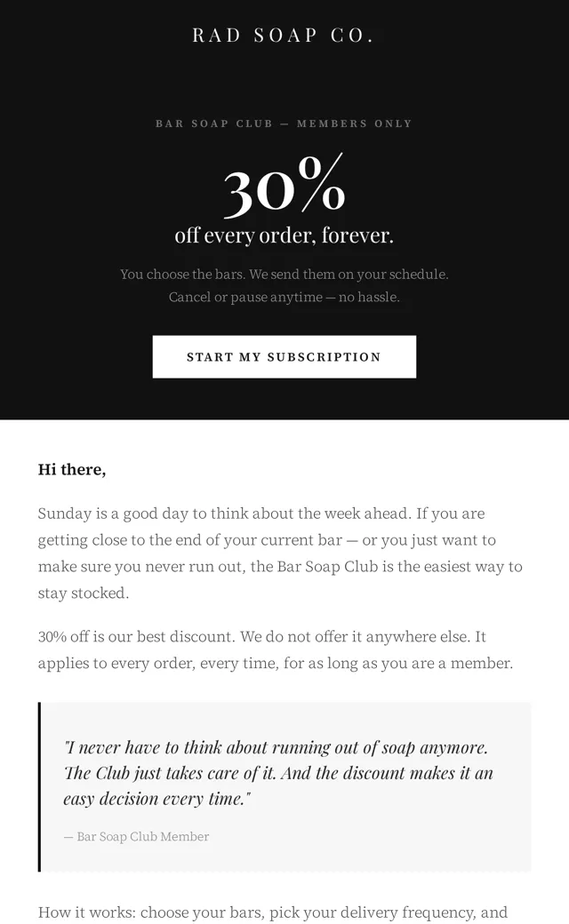Click the 'You choose the bars' sentence
This screenshot has width=569, height=924.
click(284, 274)
